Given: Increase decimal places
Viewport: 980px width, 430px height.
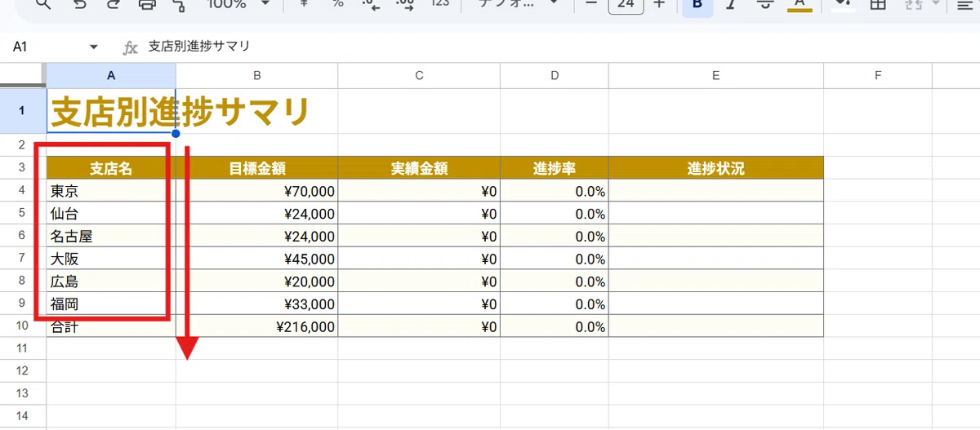Looking at the screenshot, I should pos(406,4).
